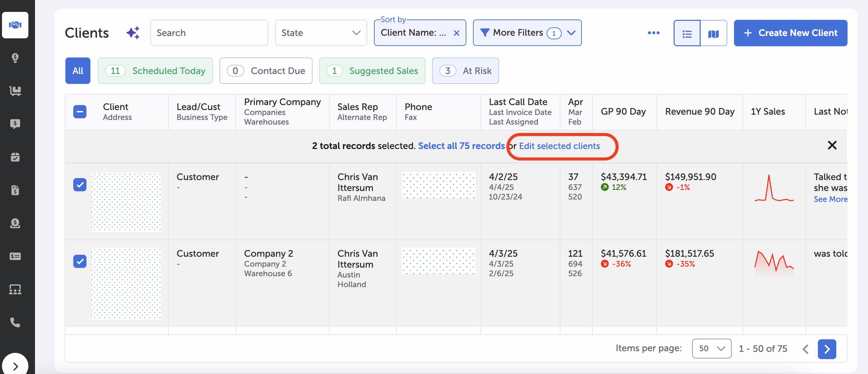The image size is (868, 374).
Task: Click the handshake Clients icon in sidebar
Action: click(x=15, y=25)
